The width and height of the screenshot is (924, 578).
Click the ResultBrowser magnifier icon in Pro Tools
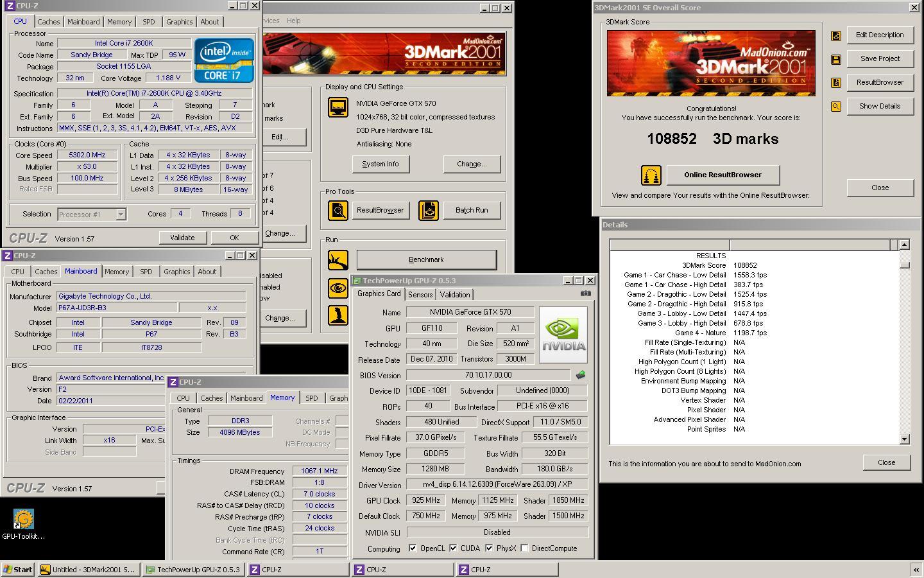[338, 210]
